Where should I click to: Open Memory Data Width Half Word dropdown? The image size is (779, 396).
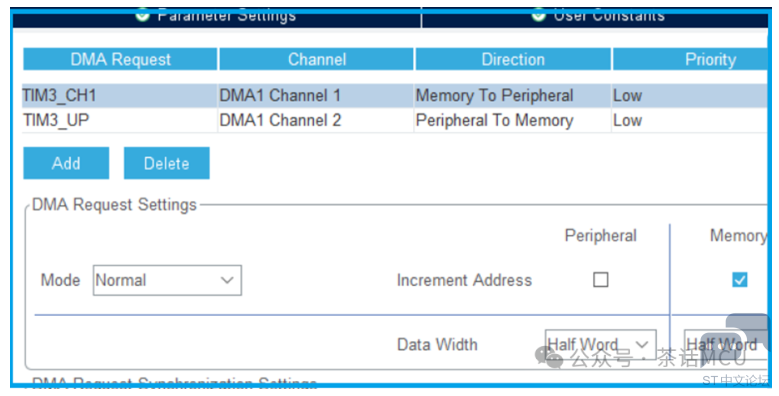click(726, 344)
